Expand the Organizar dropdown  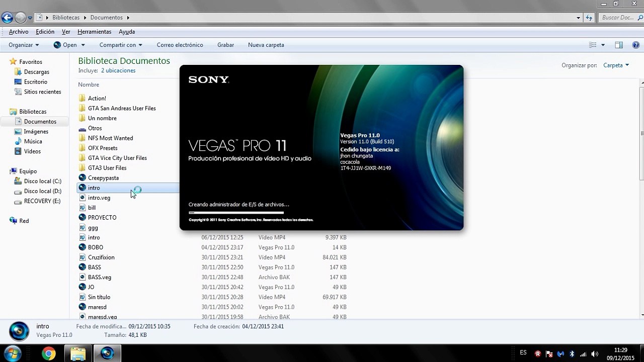tap(24, 45)
